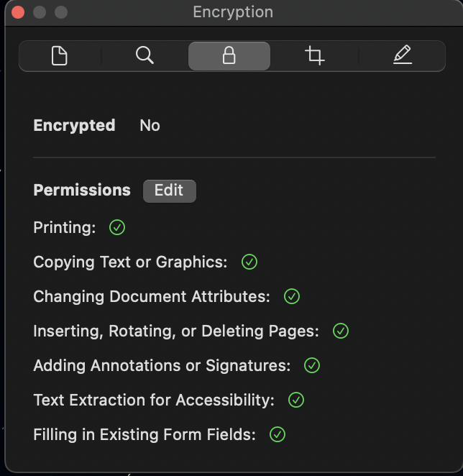463x476 pixels.
Task: Open the Annotations pencil tab
Action: pos(403,55)
